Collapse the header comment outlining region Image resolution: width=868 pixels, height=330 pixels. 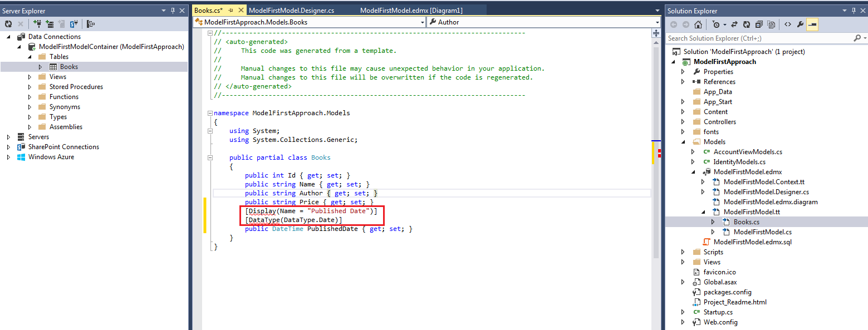(210, 33)
